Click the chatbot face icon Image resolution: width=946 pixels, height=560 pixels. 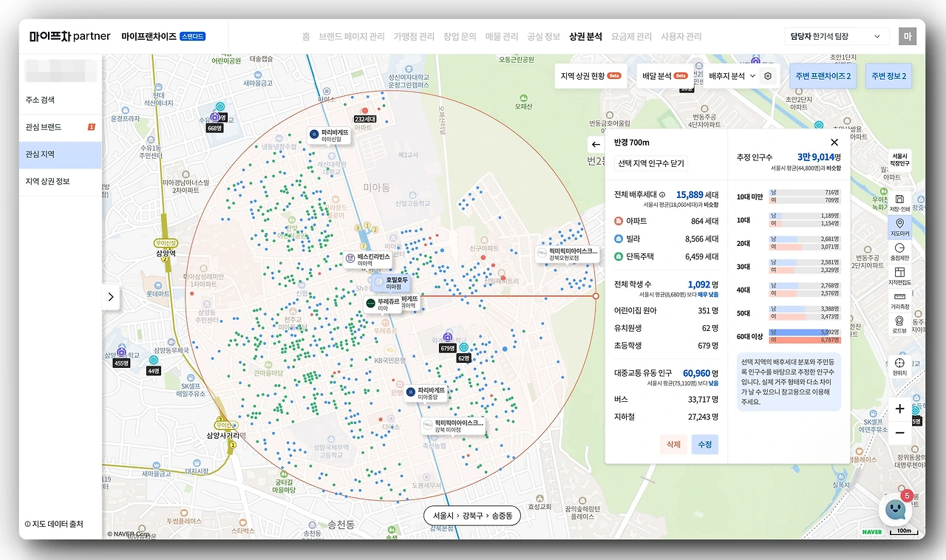point(895,508)
